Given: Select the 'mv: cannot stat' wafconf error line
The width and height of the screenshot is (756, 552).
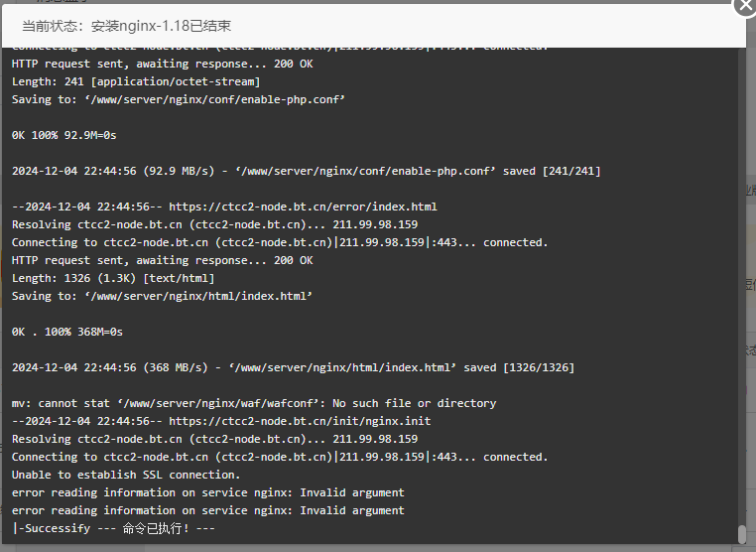Looking at the screenshot, I should 254,403.
